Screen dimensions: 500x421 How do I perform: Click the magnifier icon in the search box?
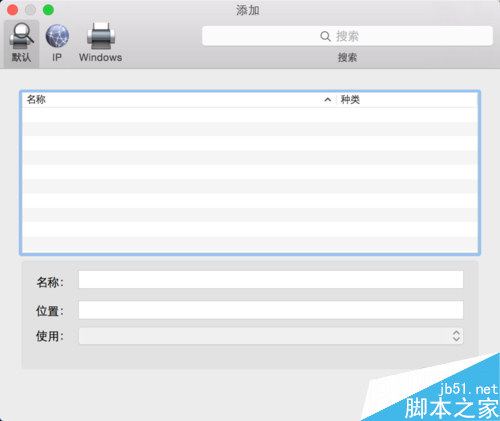[325, 36]
